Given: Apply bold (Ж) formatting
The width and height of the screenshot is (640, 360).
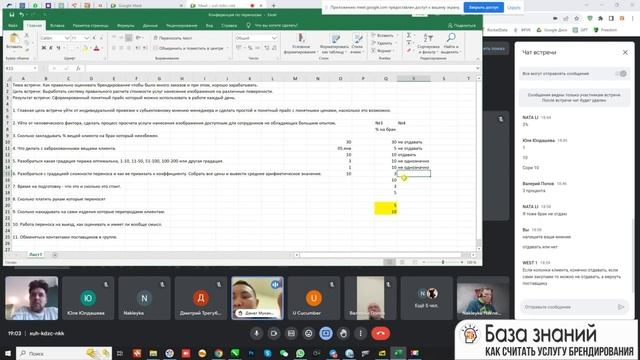Looking at the screenshot, I should coord(44,48).
